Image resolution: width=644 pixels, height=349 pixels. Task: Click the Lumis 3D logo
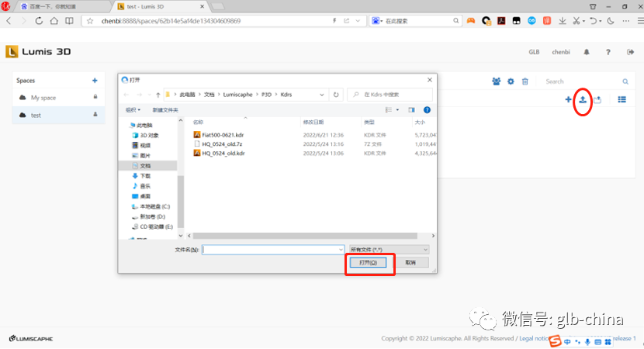click(38, 52)
